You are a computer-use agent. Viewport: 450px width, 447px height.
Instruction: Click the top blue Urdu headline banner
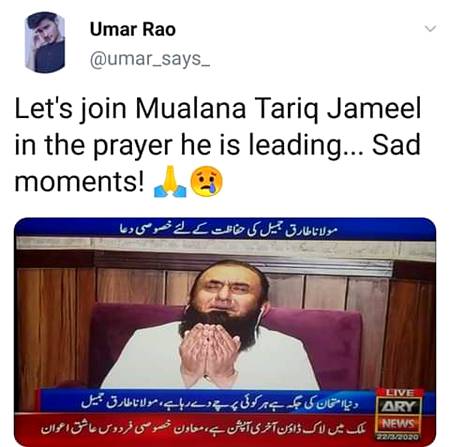tap(225, 229)
